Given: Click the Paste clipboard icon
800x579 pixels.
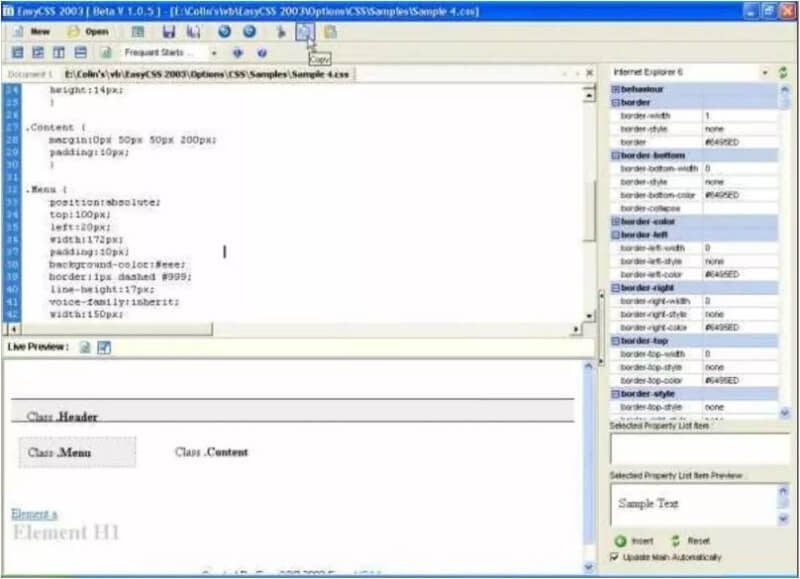Looking at the screenshot, I should pos(330,32).
